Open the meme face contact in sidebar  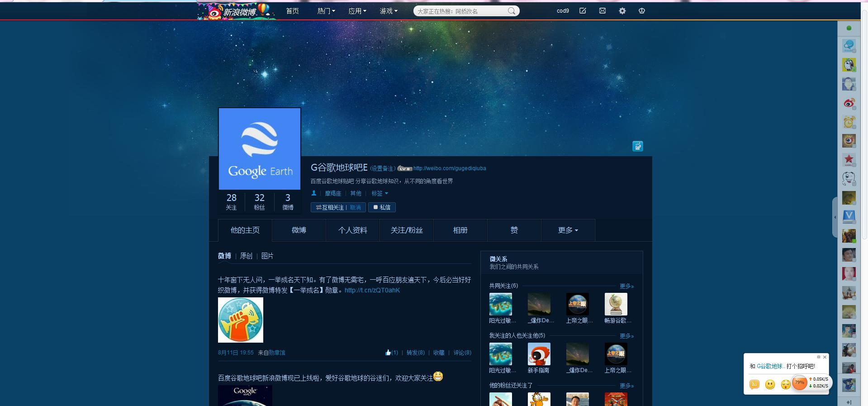(x=849, y=179)
